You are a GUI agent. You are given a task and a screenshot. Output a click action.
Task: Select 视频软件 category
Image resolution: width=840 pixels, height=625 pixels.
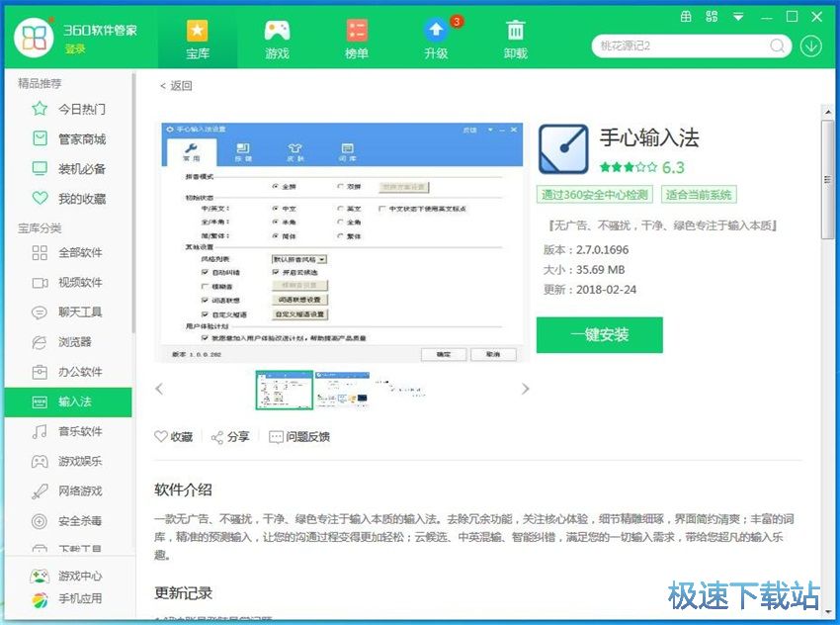(68, 283)
